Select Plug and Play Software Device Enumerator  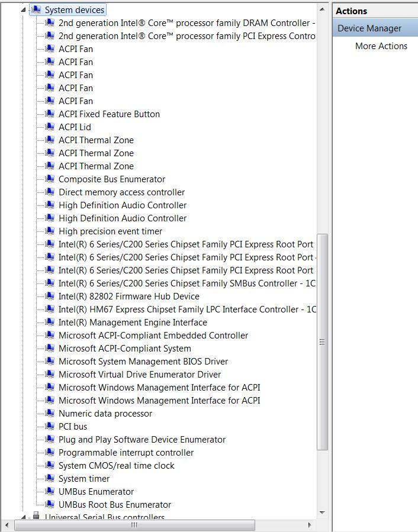(142, 439)
